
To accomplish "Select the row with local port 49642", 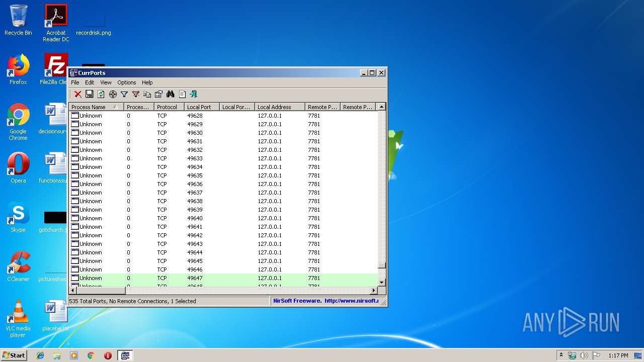I will [223, 235].
